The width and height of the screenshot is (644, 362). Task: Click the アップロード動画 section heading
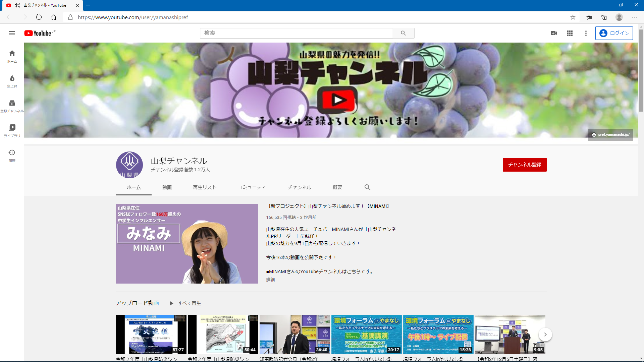(x=138, y=303)
